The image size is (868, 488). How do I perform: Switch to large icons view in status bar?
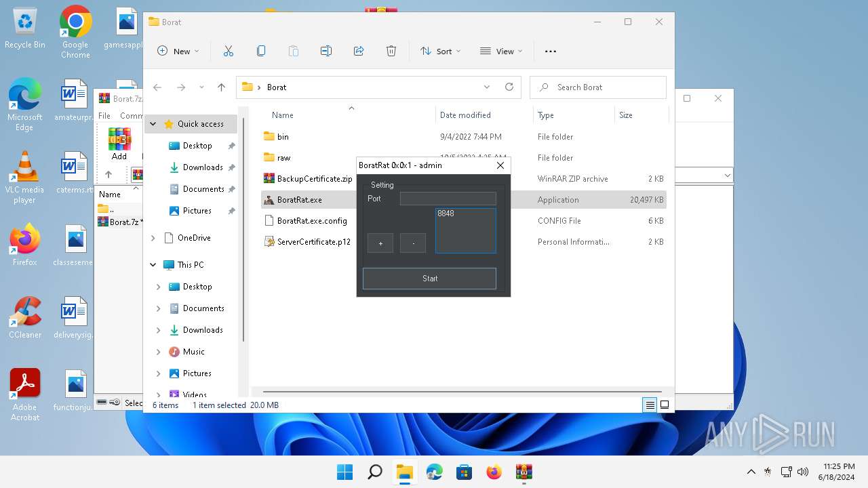click(x=665, y=405)
